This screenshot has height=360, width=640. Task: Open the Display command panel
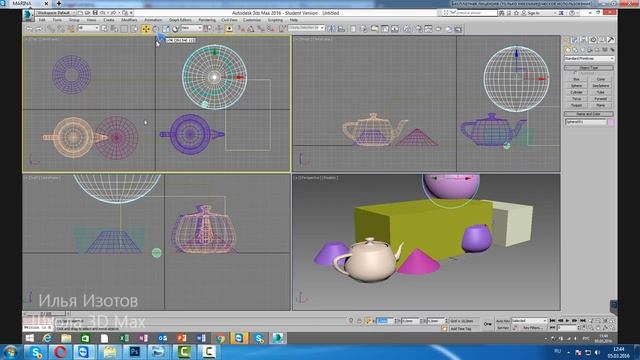pos(601,40)
